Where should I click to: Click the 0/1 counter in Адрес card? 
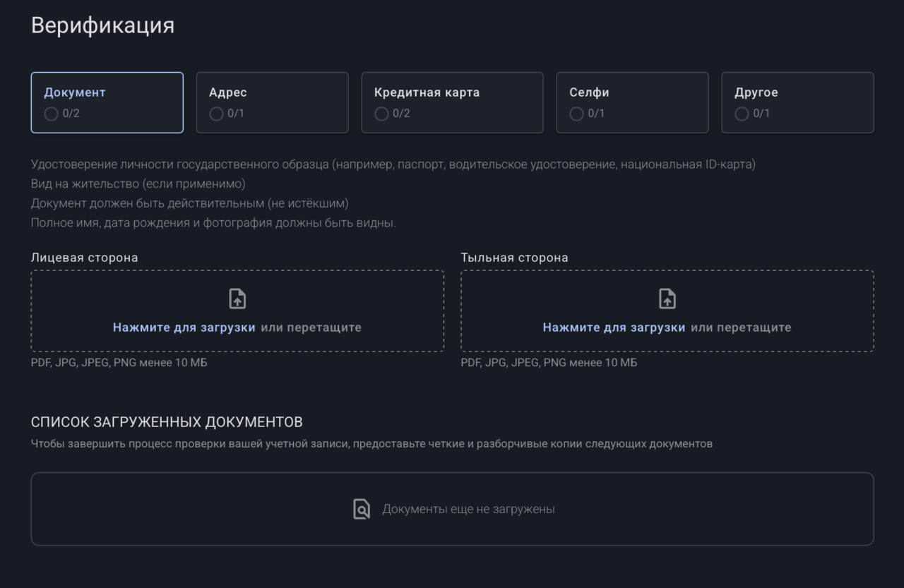[x=236, y=114]
